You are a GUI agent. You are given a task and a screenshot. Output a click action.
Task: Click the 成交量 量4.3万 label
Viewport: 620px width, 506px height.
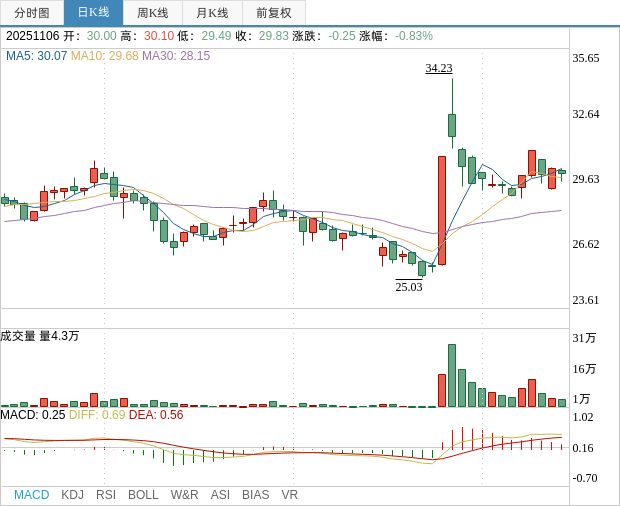(40, 336)
